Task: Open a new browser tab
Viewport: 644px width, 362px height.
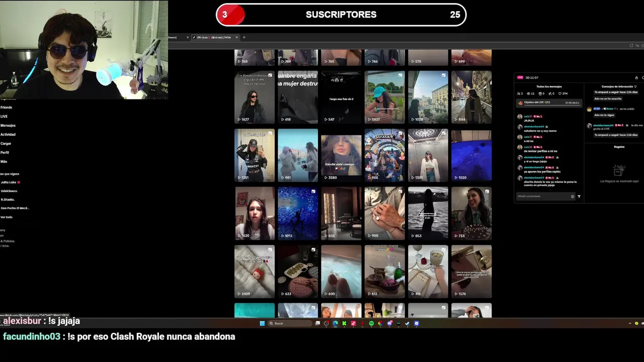Action: coord(244,37)
